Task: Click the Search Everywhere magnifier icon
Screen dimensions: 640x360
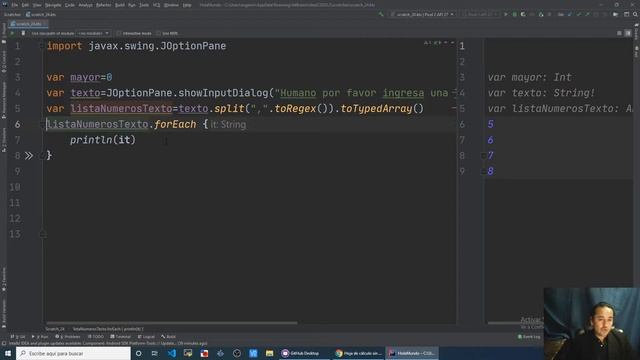Action: pyautogui.click(x=635, y=14)
